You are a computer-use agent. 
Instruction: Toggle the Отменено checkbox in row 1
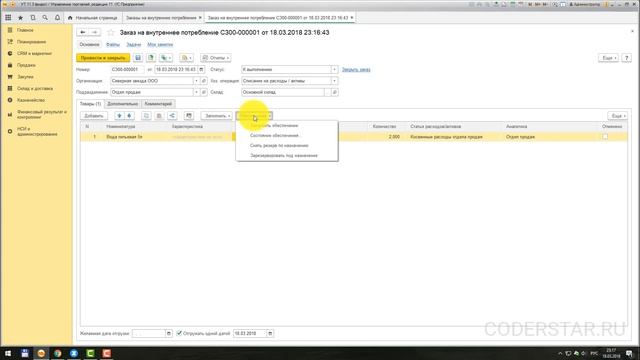(x=605, y=137)
